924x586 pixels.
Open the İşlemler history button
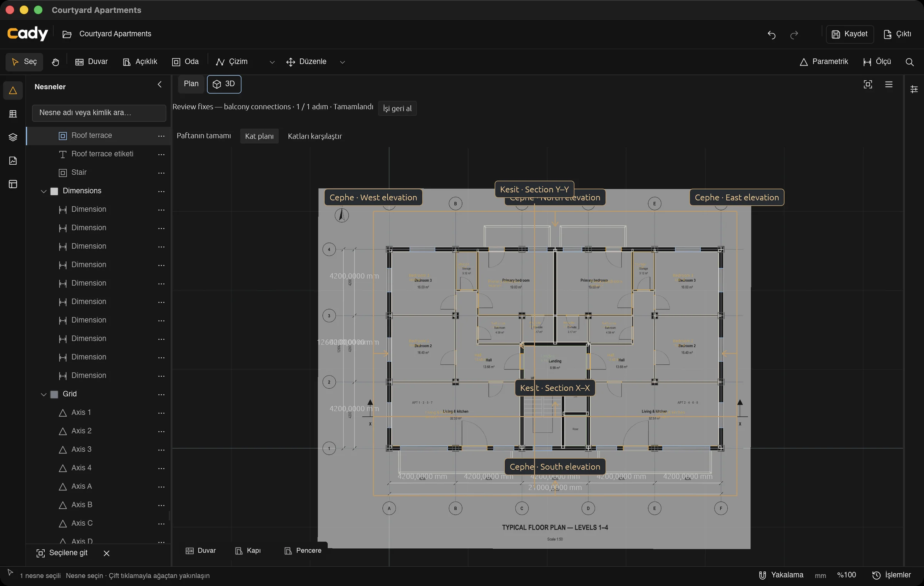click(x=892, y=575)
